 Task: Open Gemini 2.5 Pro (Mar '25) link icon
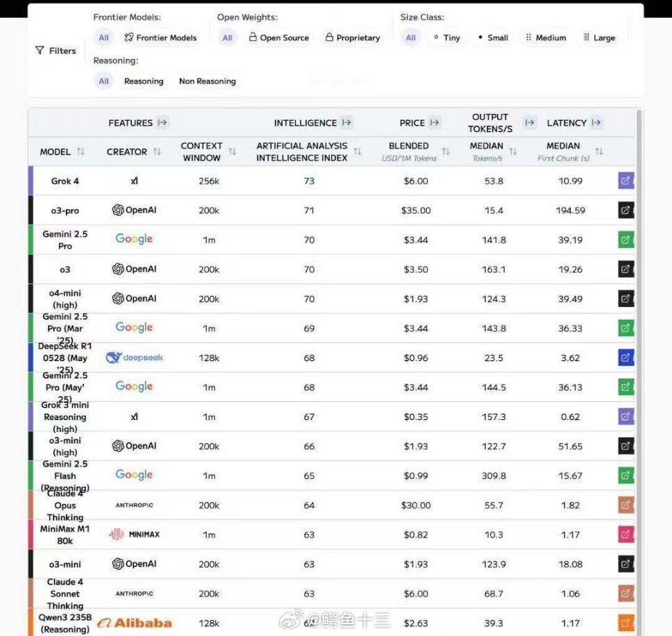tap(625, 328)
